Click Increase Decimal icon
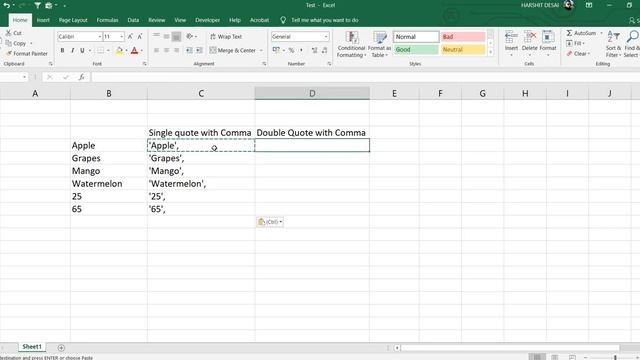This screenshot has height=360, width=640. click(314, 51)
